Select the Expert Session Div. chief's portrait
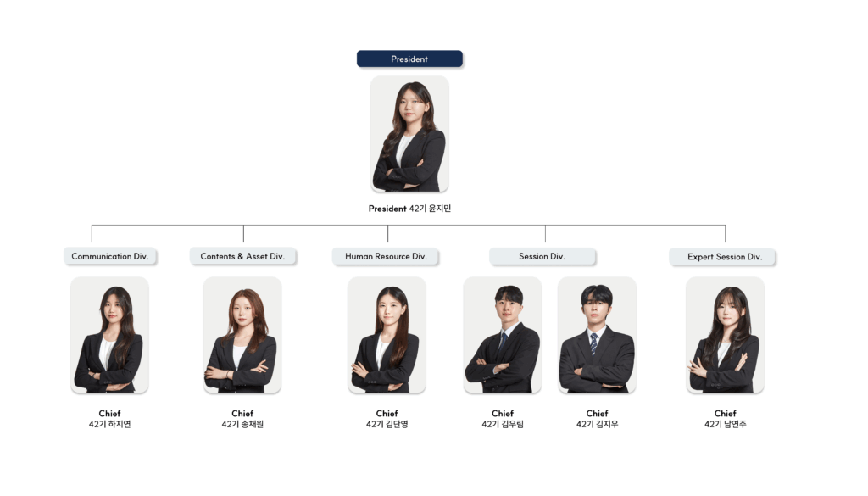 [726, 336]
